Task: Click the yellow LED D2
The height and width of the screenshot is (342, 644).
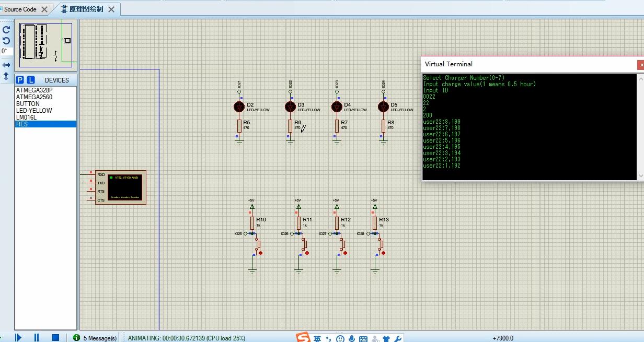Action: [x=239, y=107]
